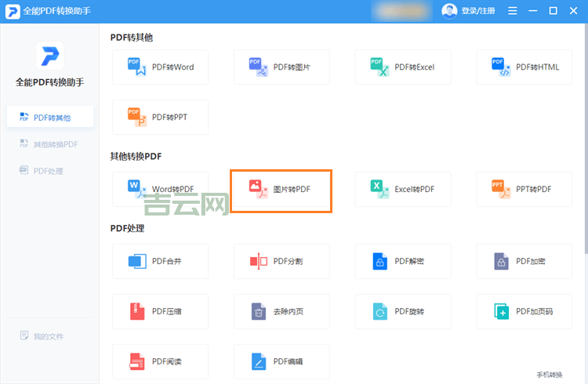Viewport: 588px width, 384px height.
Task: Open the 图片转PDF converter icon
Action: tap(259, 189)
